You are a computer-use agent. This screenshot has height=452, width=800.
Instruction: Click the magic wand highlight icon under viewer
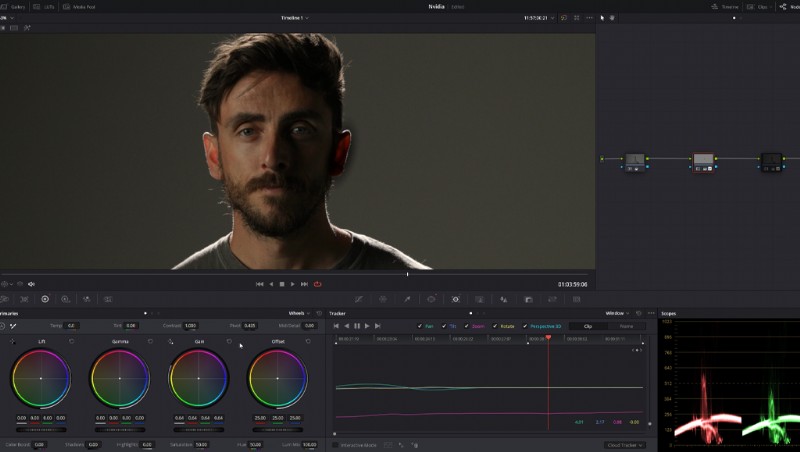coord(27,28)
